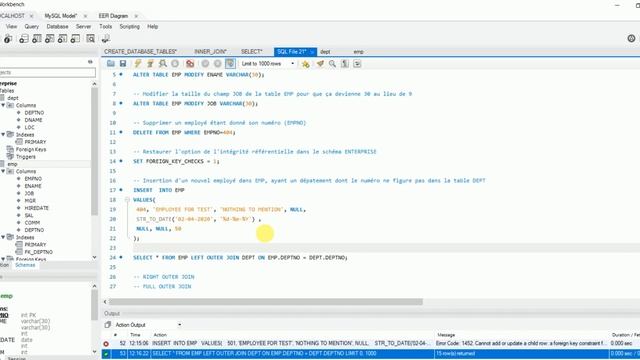Open find panel with the magnifier icon

[x=332, y=64]
